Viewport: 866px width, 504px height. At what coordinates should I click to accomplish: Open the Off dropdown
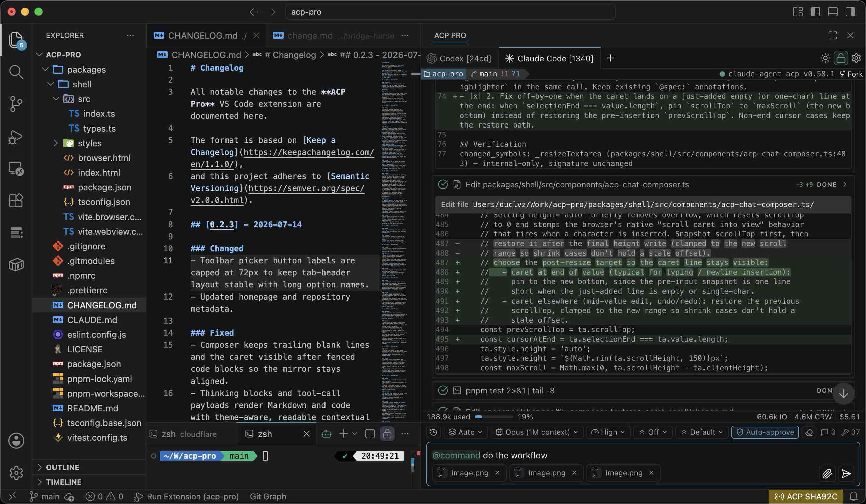(652, 432)
